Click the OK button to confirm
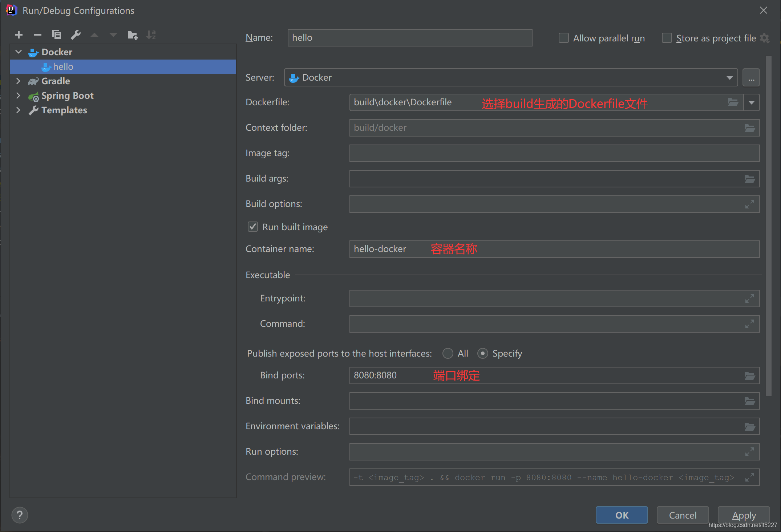Viewport: 781px width, 532px height. pos(622,515)
